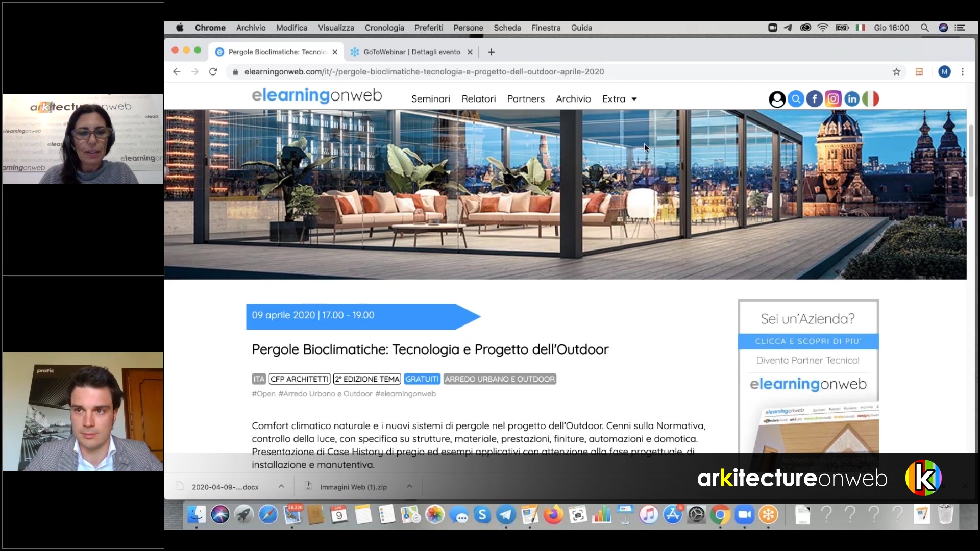
Task: Reload the current page
Action: [213, 72]
